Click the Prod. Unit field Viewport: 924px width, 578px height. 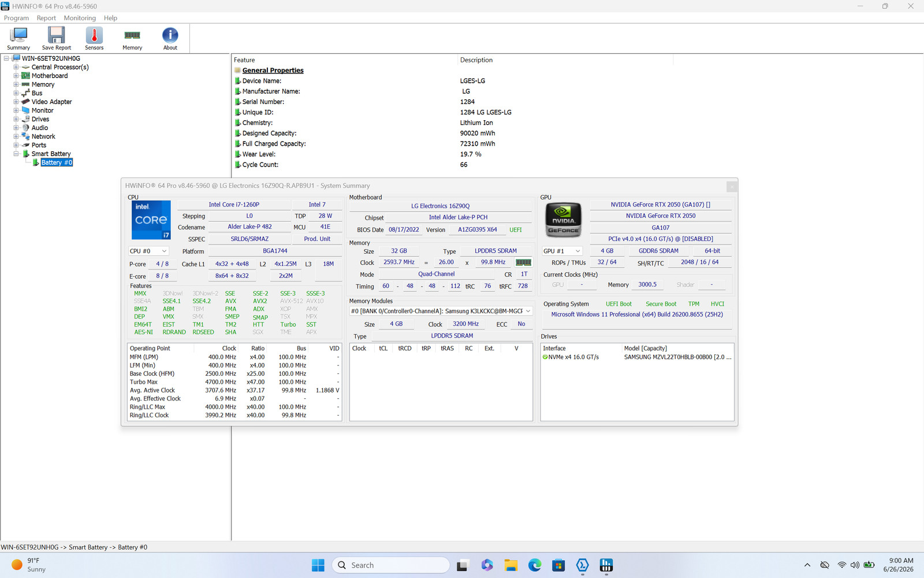(317, 239)
